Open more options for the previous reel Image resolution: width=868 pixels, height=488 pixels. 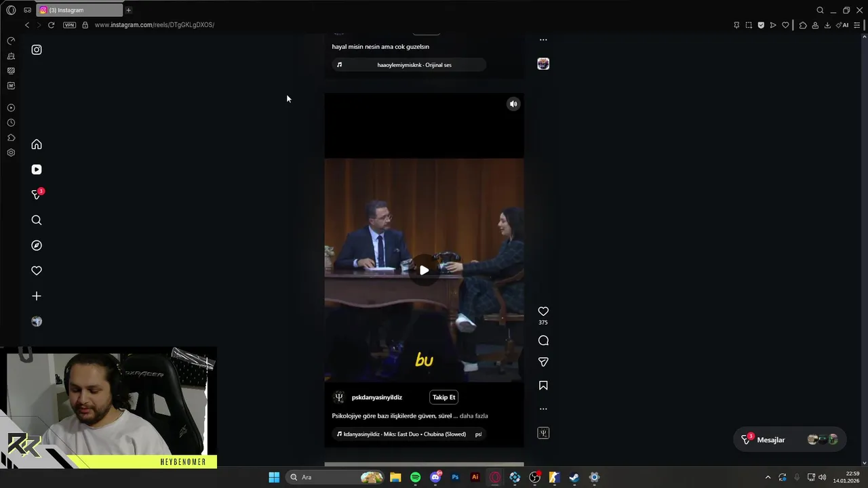[543, 39]
